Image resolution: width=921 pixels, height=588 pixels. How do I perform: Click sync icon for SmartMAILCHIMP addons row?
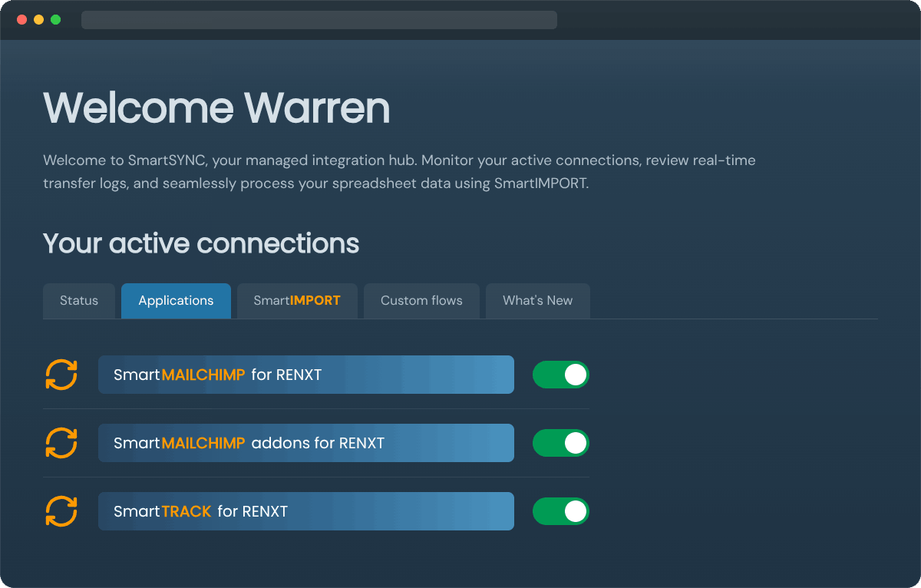pyautogui.click(x=61, y=443)
